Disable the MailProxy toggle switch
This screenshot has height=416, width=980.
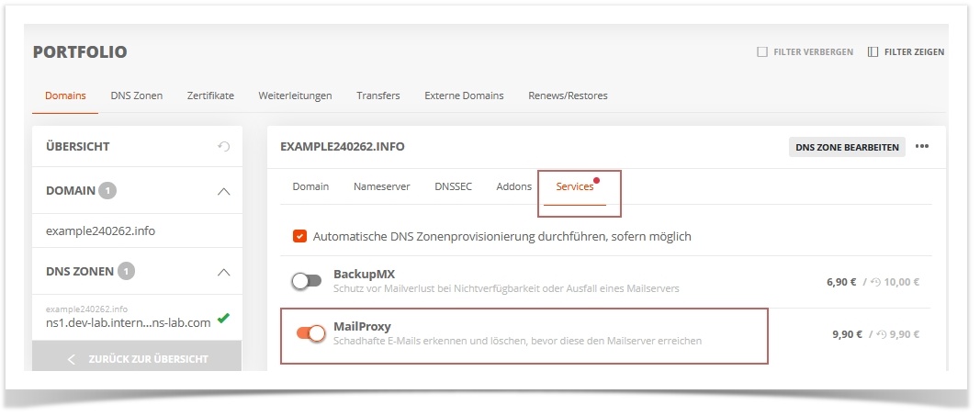pos(311,333)
